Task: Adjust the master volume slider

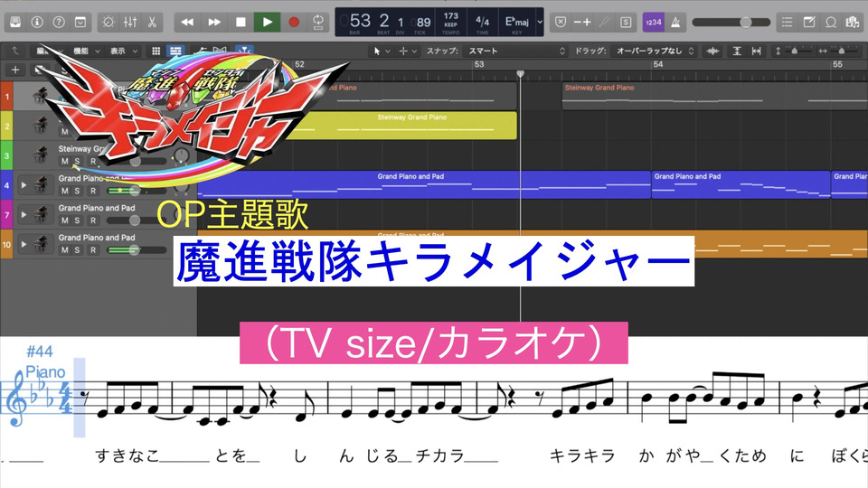Action: [x=731, y=22]
